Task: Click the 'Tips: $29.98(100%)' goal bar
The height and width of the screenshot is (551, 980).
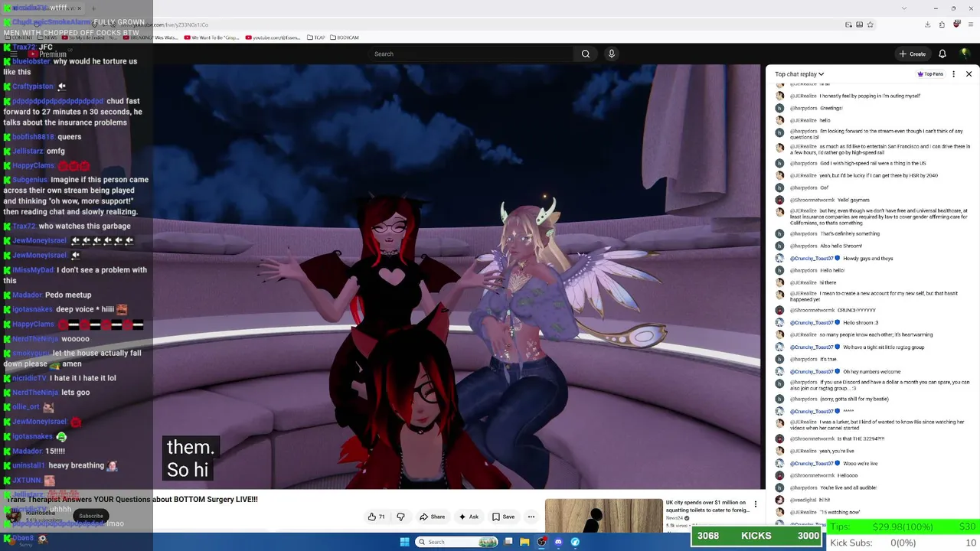Action: 903,527
